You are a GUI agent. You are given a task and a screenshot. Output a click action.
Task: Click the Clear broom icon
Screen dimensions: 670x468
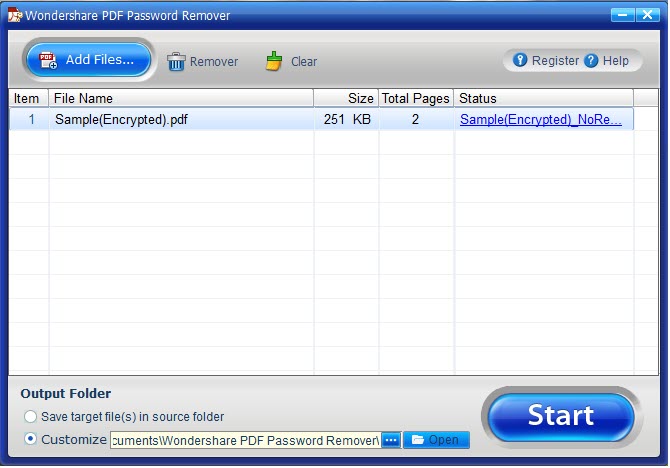point(274,61)
